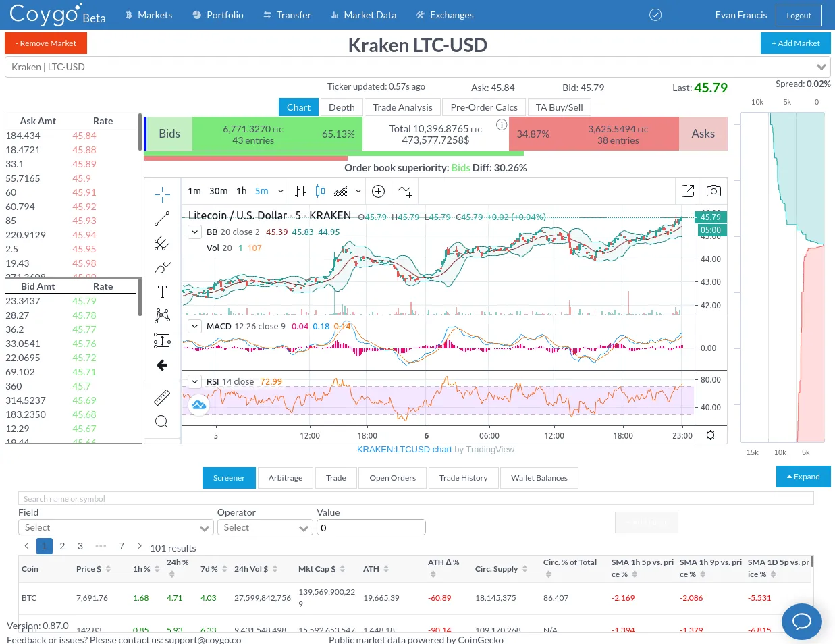This screenshot has width=835, height=644.
Task: Focus the search name or symbol field
Action: point(416,499)
